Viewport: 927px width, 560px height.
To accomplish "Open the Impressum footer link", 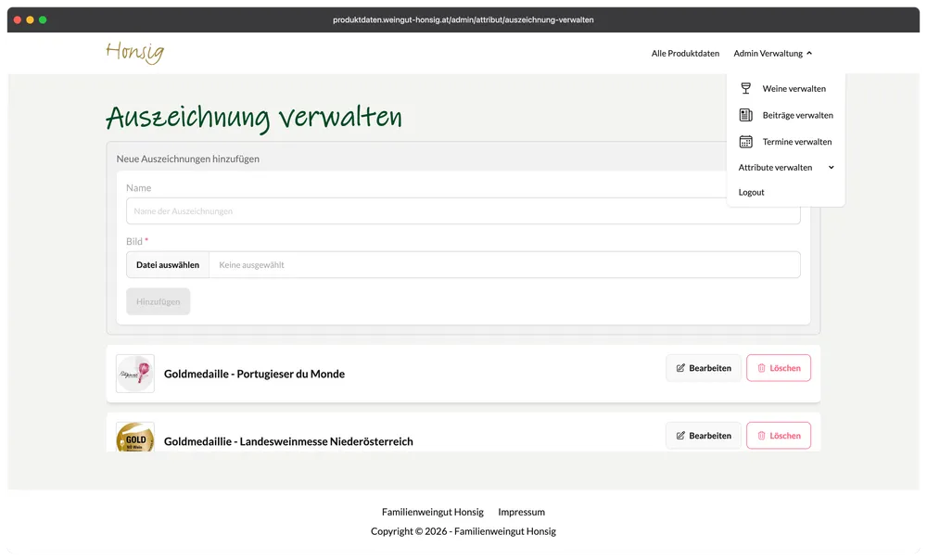I will [x=521, y=512].
